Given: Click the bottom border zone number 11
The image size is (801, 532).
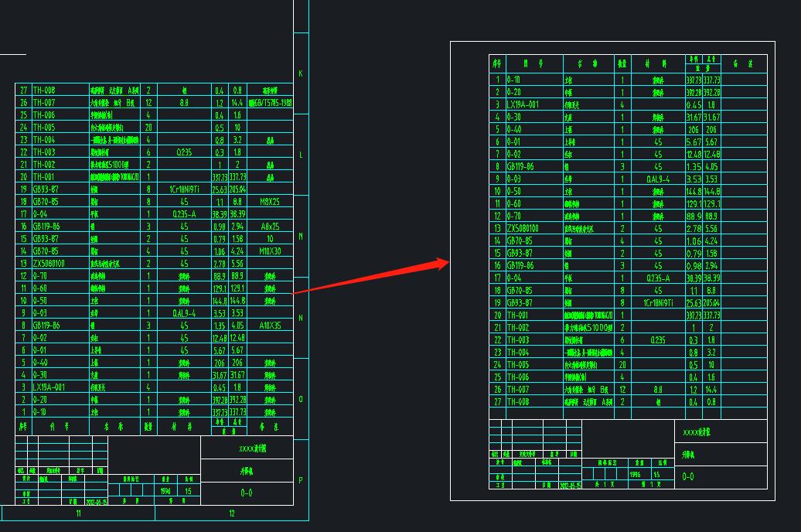Looking at the screenshot, I should pyautogui.click(x=78, y=513).
